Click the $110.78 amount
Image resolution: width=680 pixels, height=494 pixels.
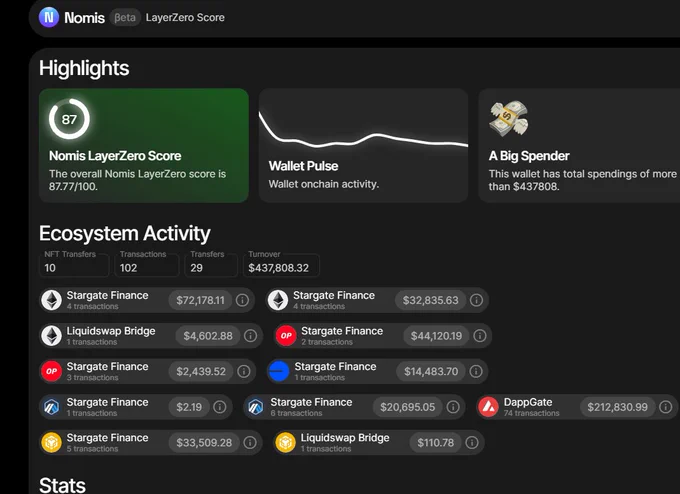coord(435,442)
